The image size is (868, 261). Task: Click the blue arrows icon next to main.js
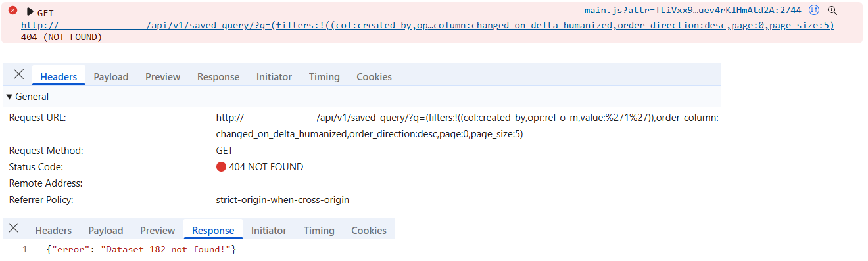click(814, 11)
